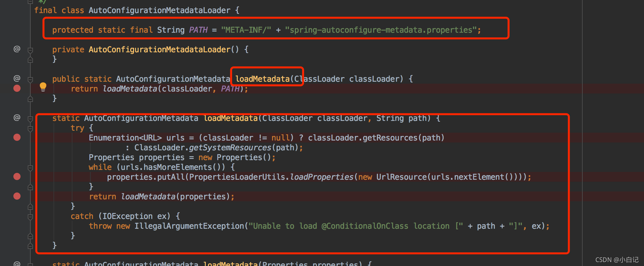Toggle breakpoint on return loadMetadata(properties) line

pos(17,196)
